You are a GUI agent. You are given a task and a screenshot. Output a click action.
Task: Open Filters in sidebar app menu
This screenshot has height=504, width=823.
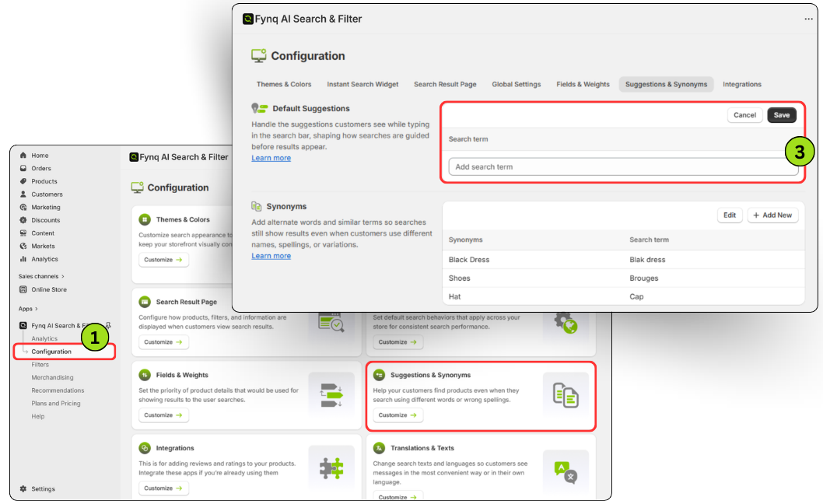pyautogui.click(x=40, y=364)
